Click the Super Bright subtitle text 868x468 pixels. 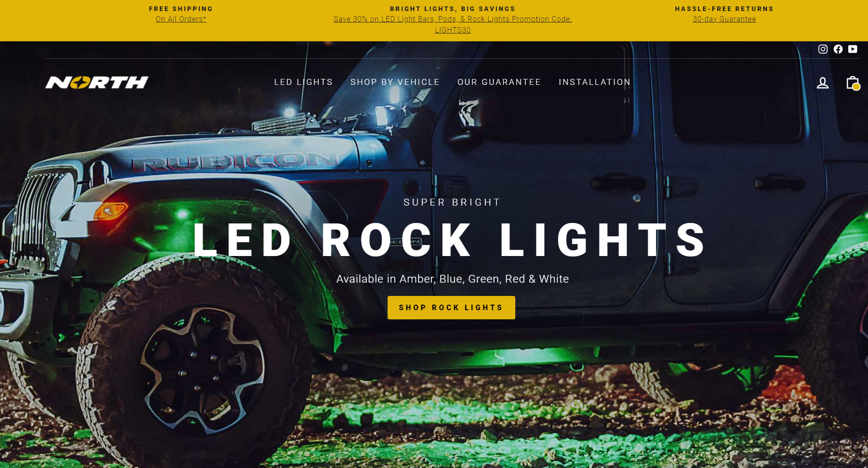coord(452,202)
